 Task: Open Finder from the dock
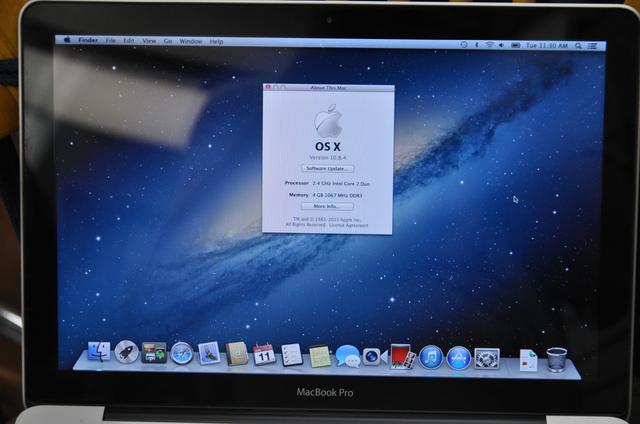pyautogui.click(x=99, y=352)
